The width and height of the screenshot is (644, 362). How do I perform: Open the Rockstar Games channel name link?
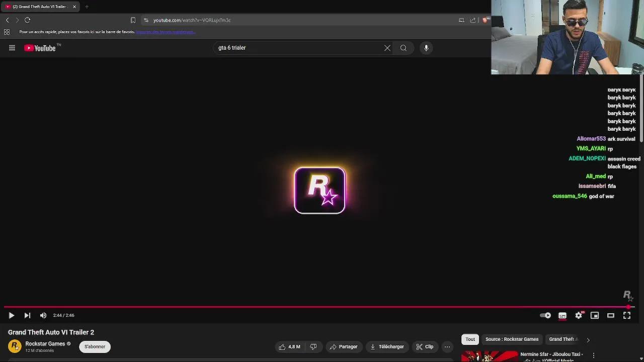[45, 344]
